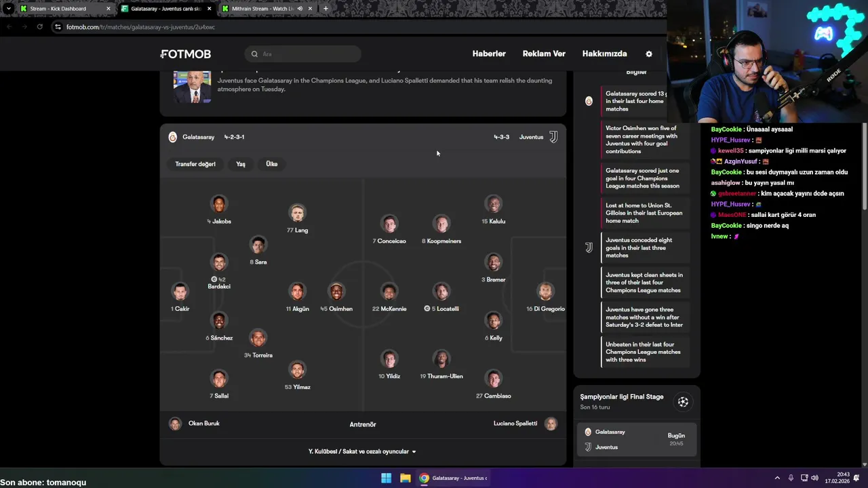Click the taskbar volume icon

click(x=814, y=478)
